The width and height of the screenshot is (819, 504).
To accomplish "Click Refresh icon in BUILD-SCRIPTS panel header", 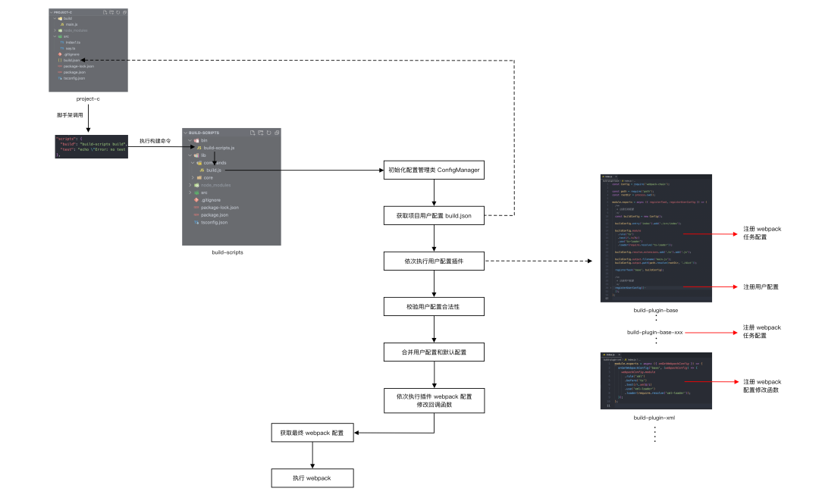I will pyautogui.click(x=269, y=133).
